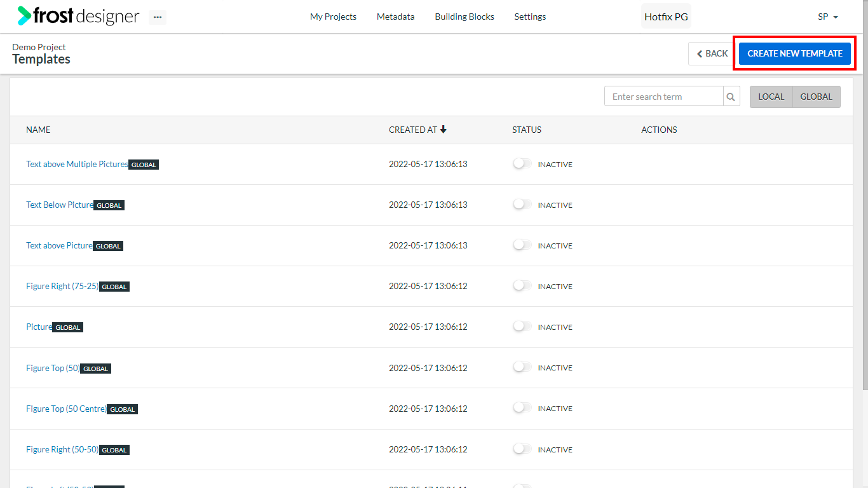868x488 pixels.
Task: Toggle status for the Picture template
Action: 522,327
